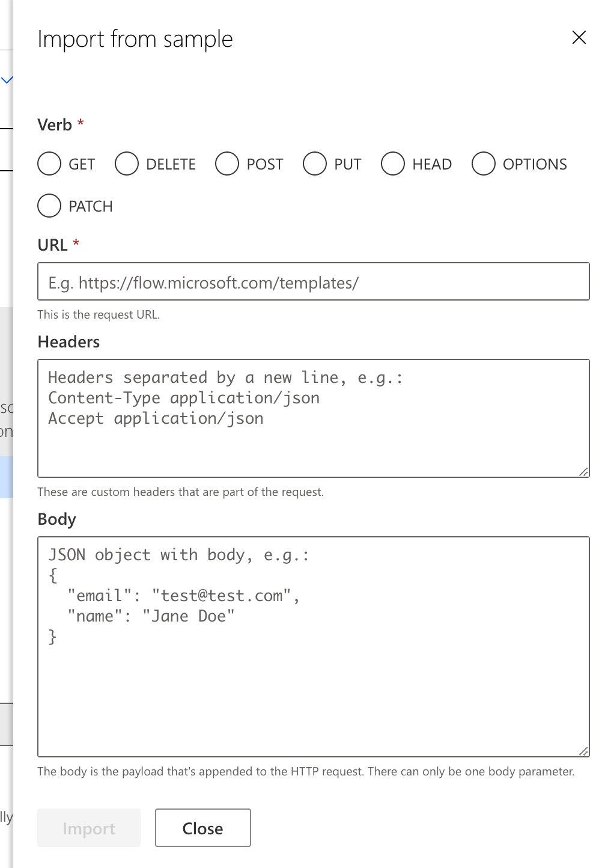608x868 pixels.
Task: Click inside the Body JSON text area
Action: coord(313,691)
